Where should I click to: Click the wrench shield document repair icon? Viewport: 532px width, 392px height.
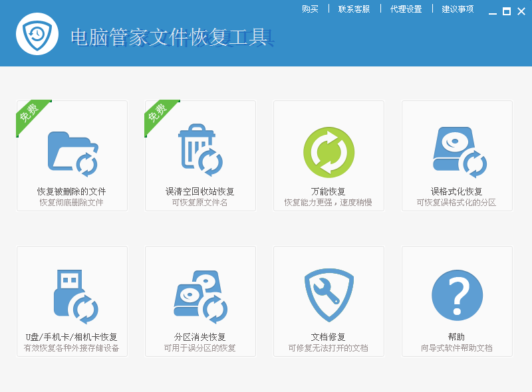[329, 295]
